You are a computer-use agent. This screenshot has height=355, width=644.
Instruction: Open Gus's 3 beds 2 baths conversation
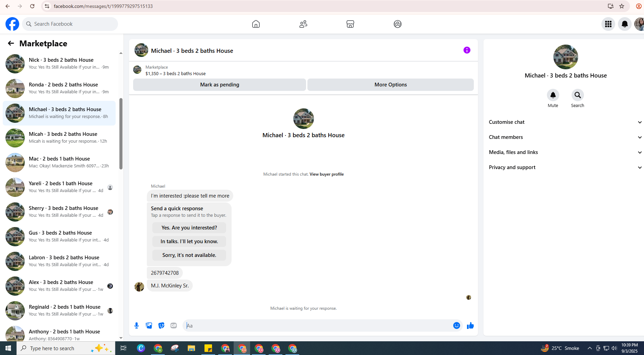[59, 237]
